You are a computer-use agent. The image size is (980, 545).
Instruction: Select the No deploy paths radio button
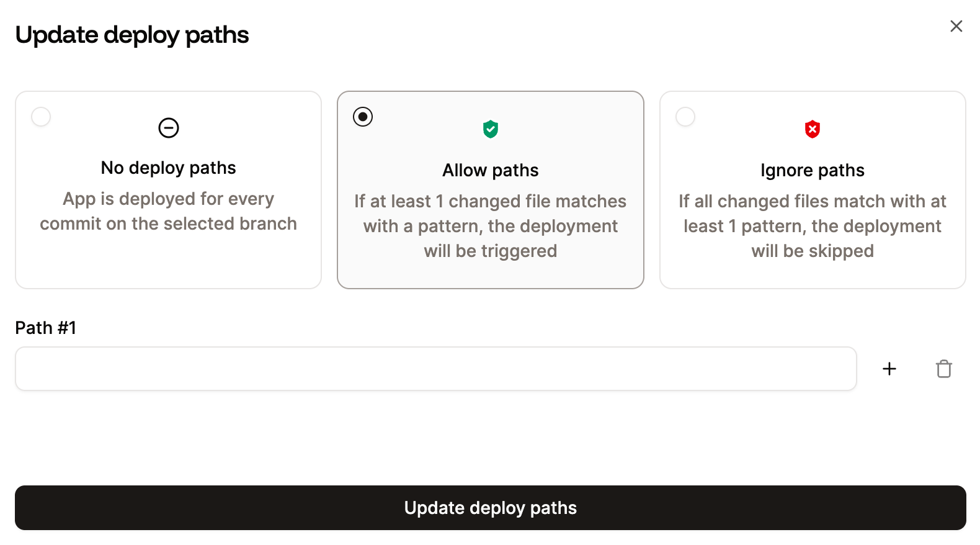point(41,116)
